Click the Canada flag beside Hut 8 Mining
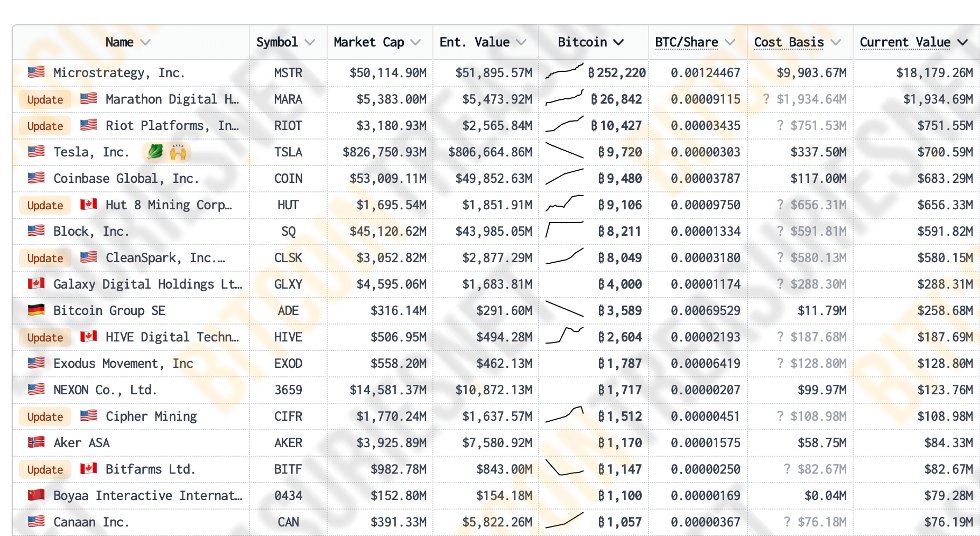 [88, 204]
